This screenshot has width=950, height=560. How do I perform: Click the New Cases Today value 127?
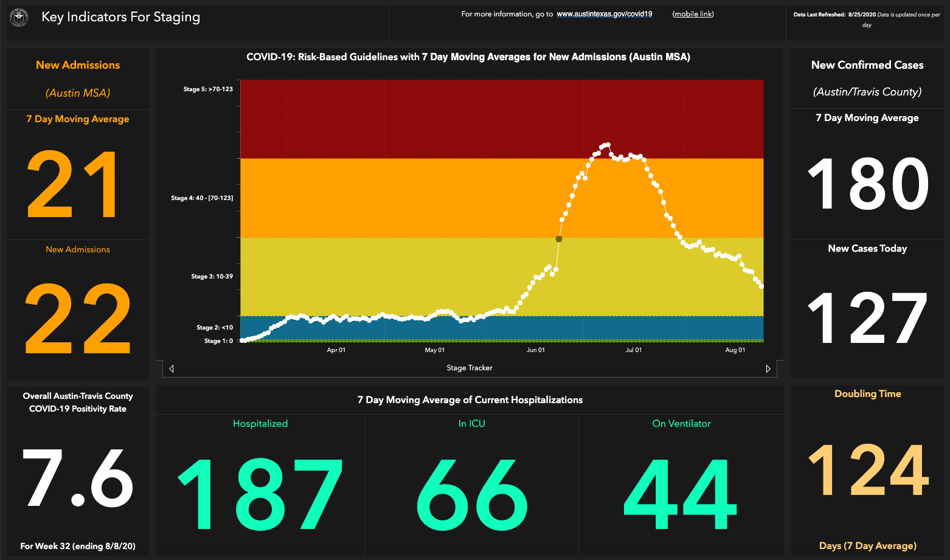click(867, 318)
